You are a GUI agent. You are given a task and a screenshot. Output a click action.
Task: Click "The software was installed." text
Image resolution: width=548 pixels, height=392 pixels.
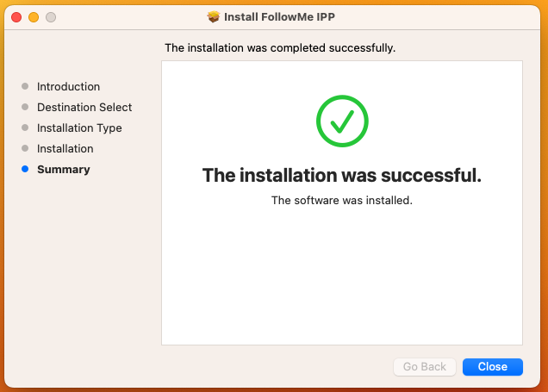[x=342, y=200]
